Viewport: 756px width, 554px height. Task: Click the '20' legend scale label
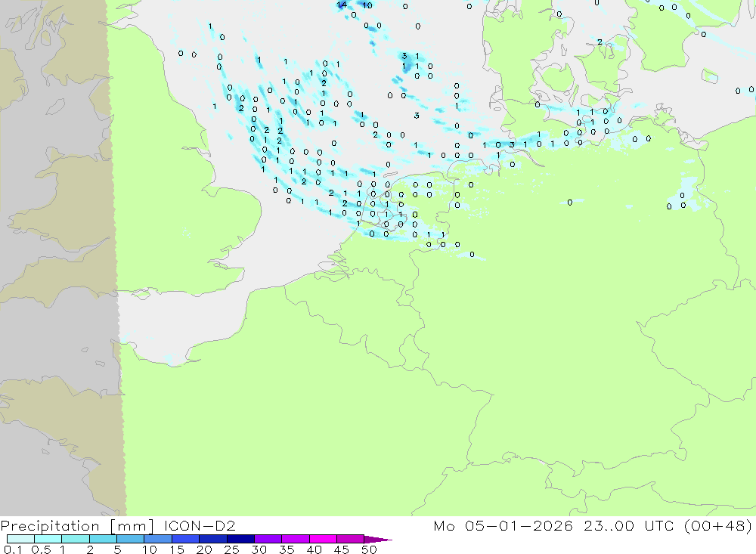(x=204, y=549)
